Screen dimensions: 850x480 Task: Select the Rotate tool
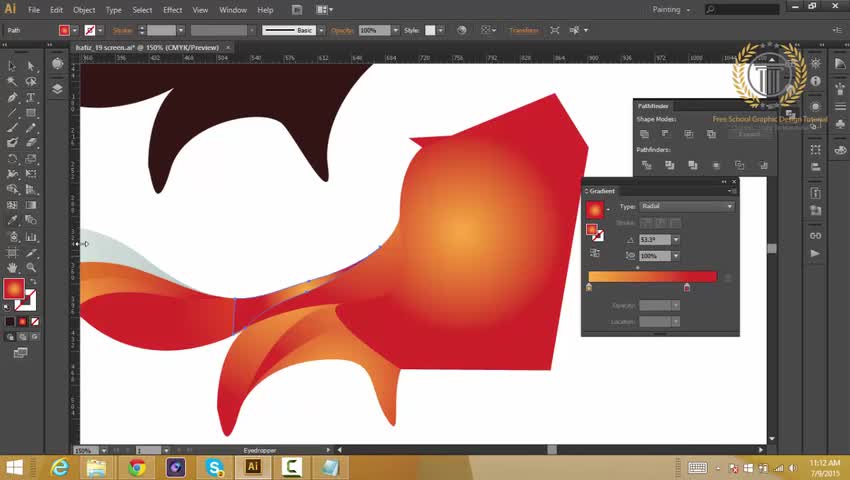12,159
